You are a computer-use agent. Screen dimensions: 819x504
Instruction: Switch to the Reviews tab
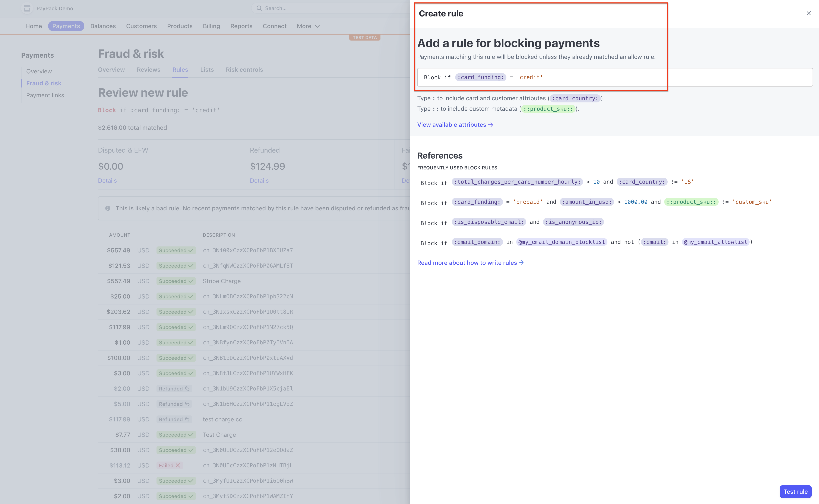point(148,70)
